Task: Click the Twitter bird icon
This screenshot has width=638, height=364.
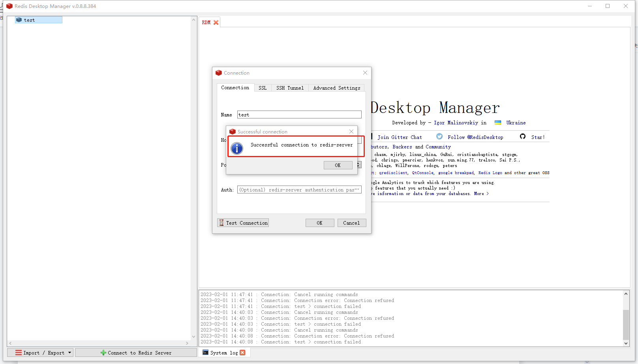Action: click(439, 136)
